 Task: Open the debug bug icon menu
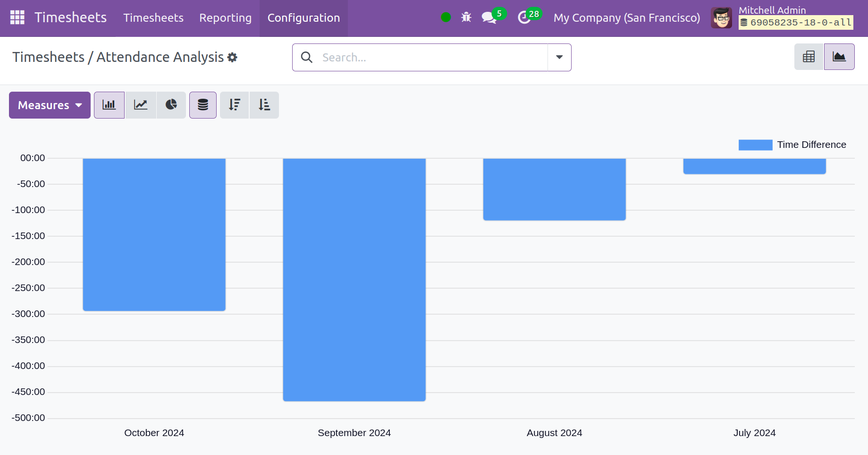(x=466, y=17)
